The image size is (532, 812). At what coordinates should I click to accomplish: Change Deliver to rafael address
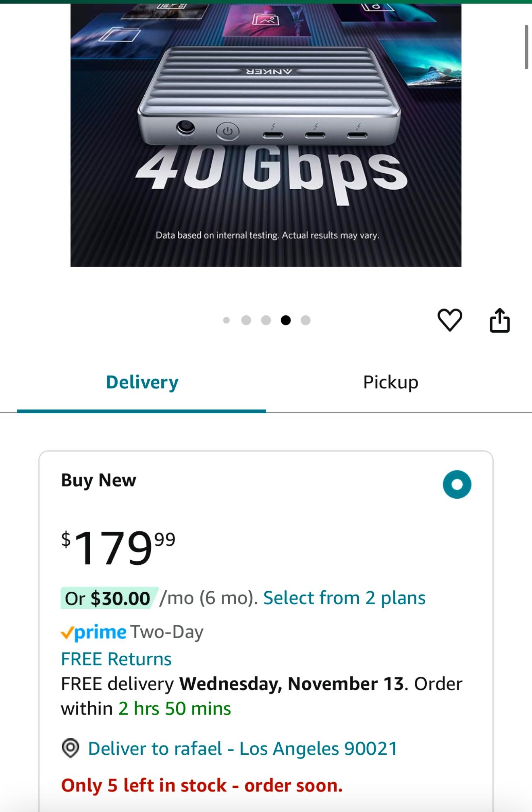point(243,749)
